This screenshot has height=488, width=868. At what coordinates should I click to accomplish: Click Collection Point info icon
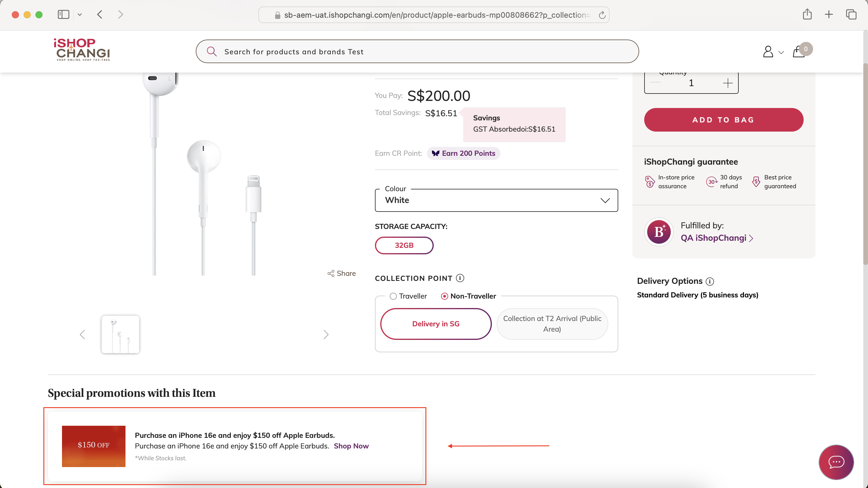pyautogui.click(x=460, y=278)
